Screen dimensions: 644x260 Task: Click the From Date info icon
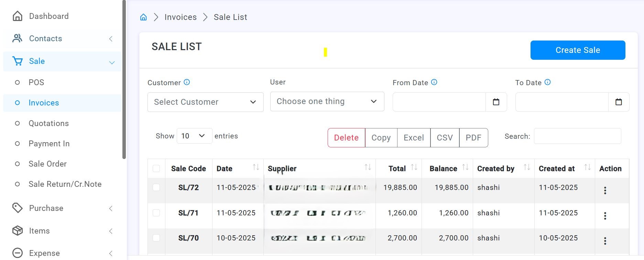point(434,82)
